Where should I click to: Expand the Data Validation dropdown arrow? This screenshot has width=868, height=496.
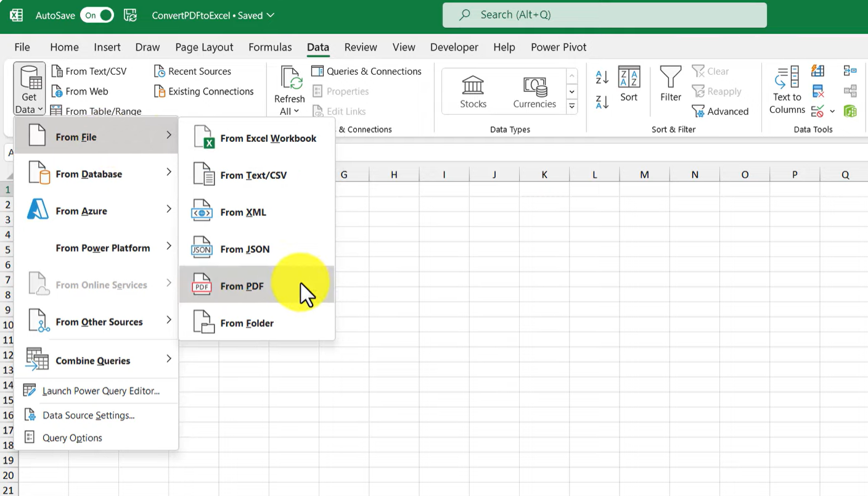832,111
